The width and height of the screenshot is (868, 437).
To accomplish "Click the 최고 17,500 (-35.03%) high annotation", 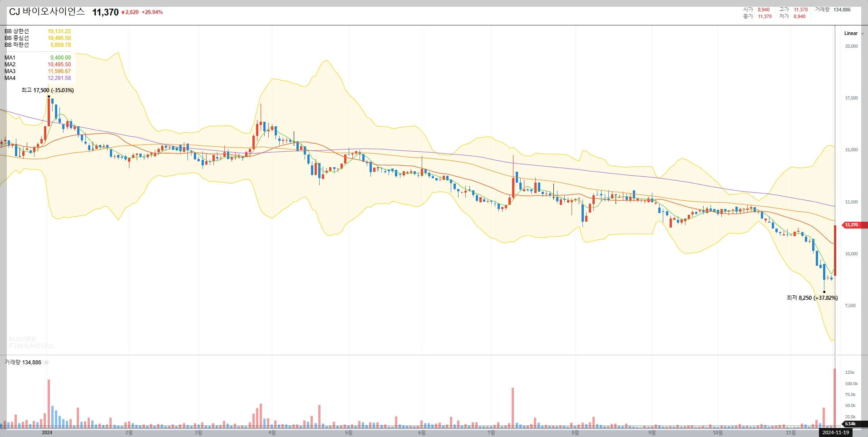I will (48, 90).
